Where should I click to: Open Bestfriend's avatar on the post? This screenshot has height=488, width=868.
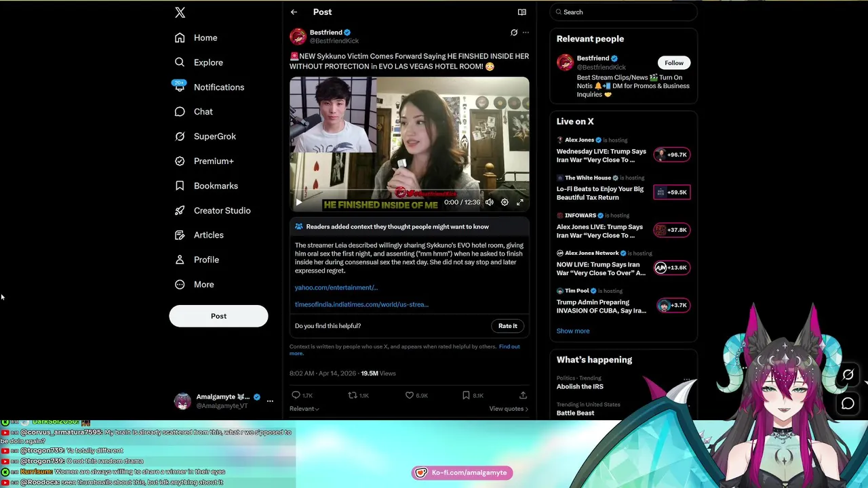tap(298, 37)
